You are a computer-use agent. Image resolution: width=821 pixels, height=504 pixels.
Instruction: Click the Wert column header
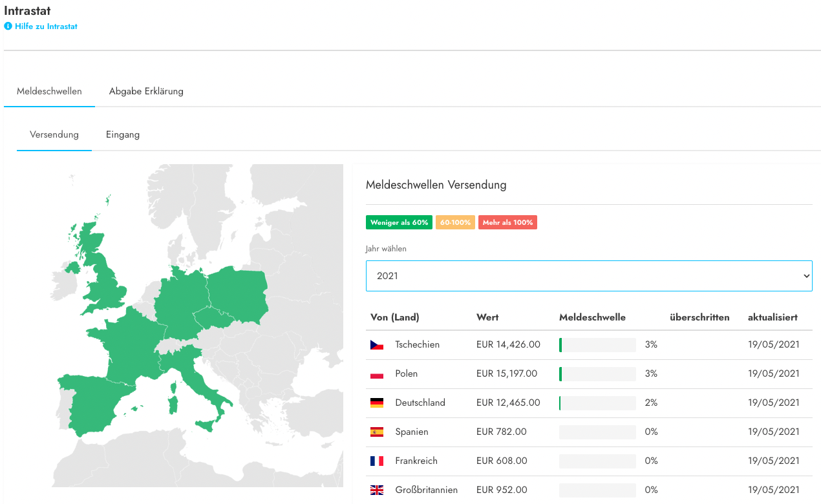tap(487, 317)
